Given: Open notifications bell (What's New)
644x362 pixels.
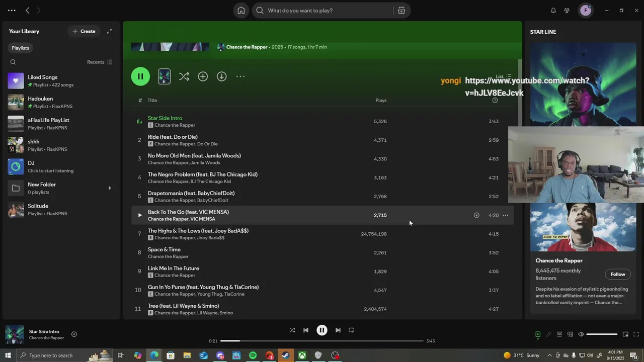Looking at the screenshot, I should tap(553, 11).
